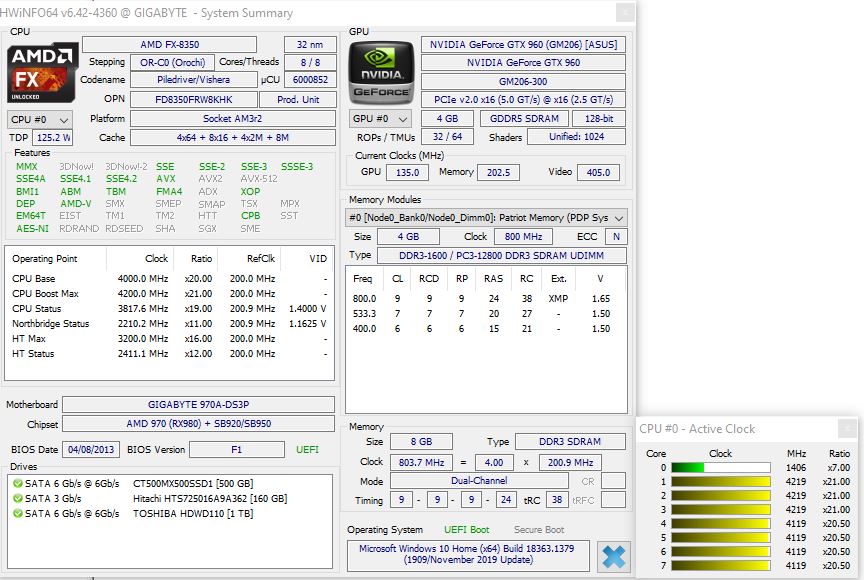Screen dimensions: 864x580
Task: Close the summary with the blue X button
Action: [613, 557]
